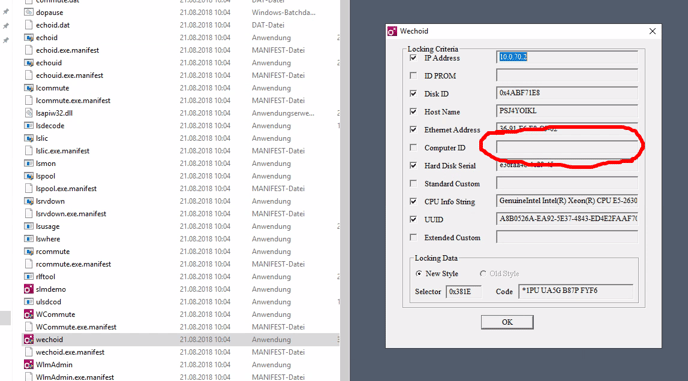688x381 pixels.
Task: Select the wechoid application file icon
Action: pyautogui.click(x=29, y=339)
